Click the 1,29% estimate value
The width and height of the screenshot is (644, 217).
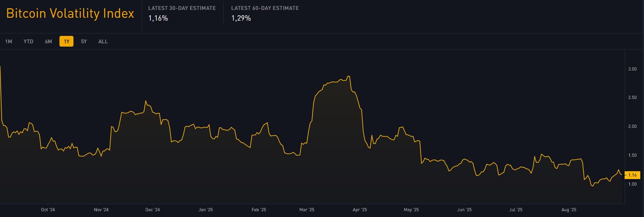tap(241, 18)
